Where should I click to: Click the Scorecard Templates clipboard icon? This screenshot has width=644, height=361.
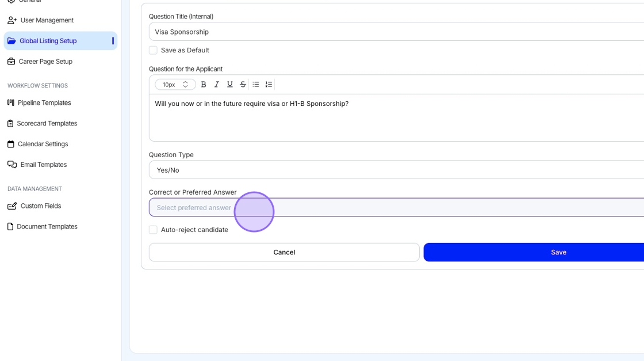coord(10,123)
